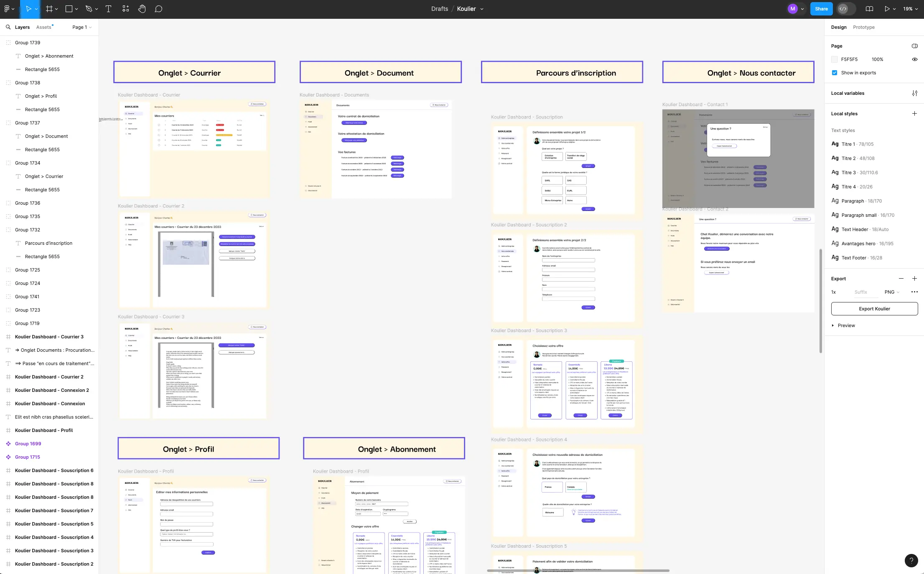Switch to the Layers tab
This screenshot has width=924, height=574.
(x=22, y=27)
